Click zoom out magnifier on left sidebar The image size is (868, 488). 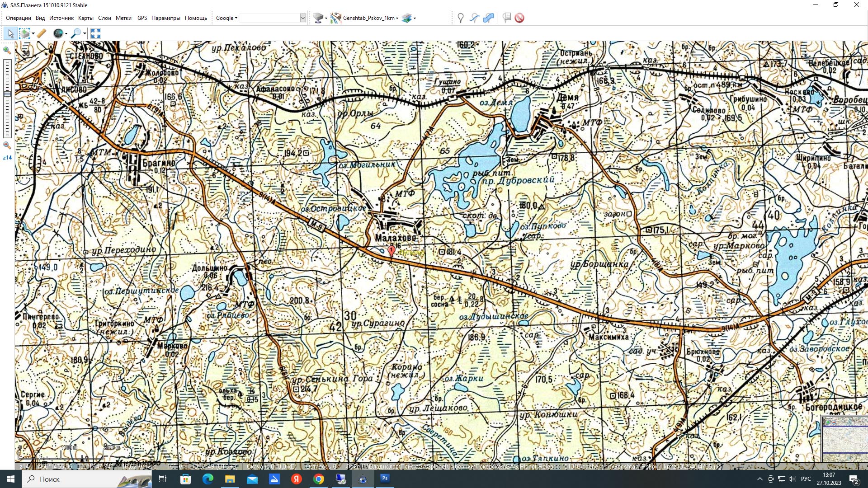click(x=7, y=145)
